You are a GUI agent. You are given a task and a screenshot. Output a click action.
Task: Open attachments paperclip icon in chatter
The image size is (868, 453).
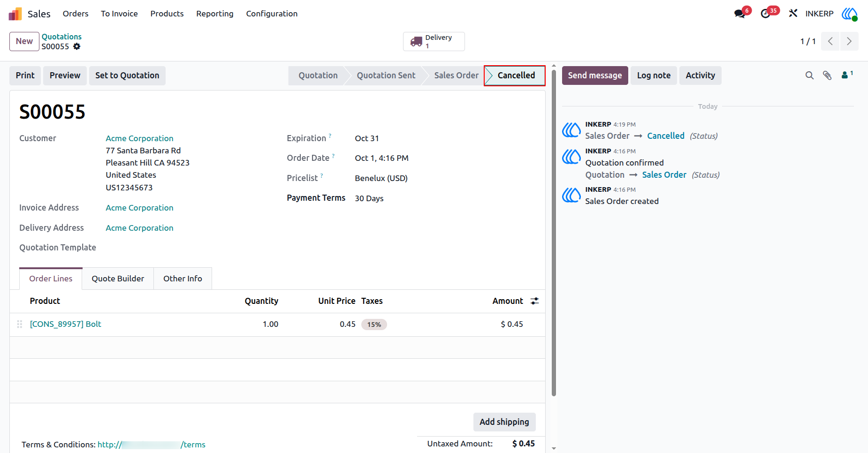coord(827,75)
